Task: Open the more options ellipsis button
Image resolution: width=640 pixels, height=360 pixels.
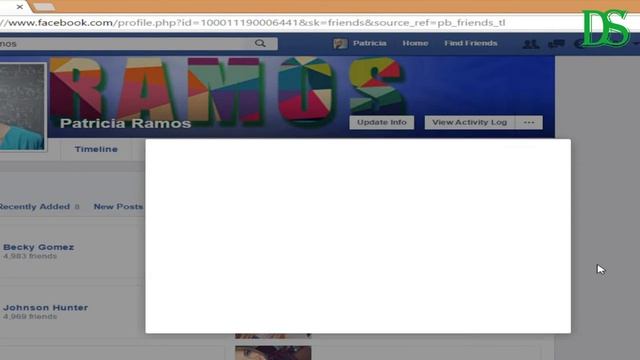Action: tap(529, 122)
